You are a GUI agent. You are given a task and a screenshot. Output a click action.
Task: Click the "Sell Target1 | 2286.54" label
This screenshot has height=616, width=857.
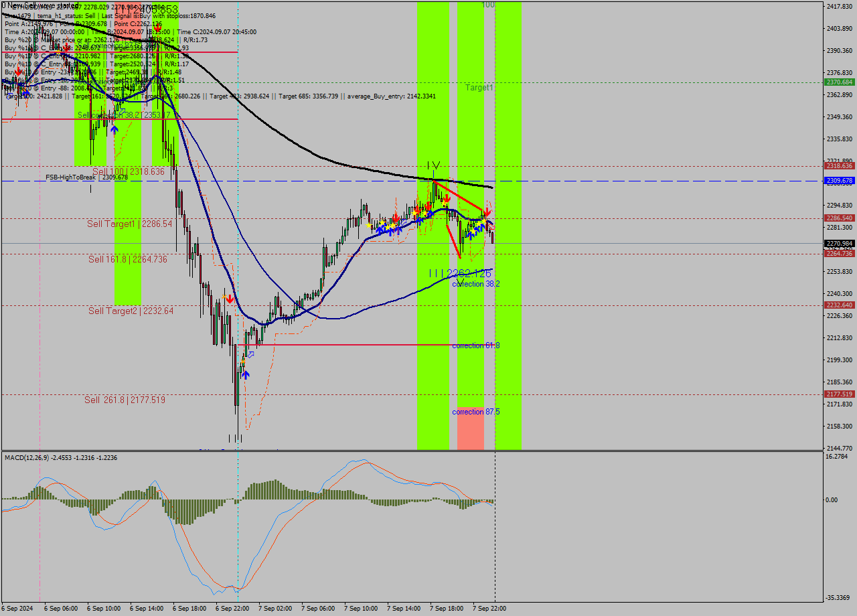coord(129,224)
